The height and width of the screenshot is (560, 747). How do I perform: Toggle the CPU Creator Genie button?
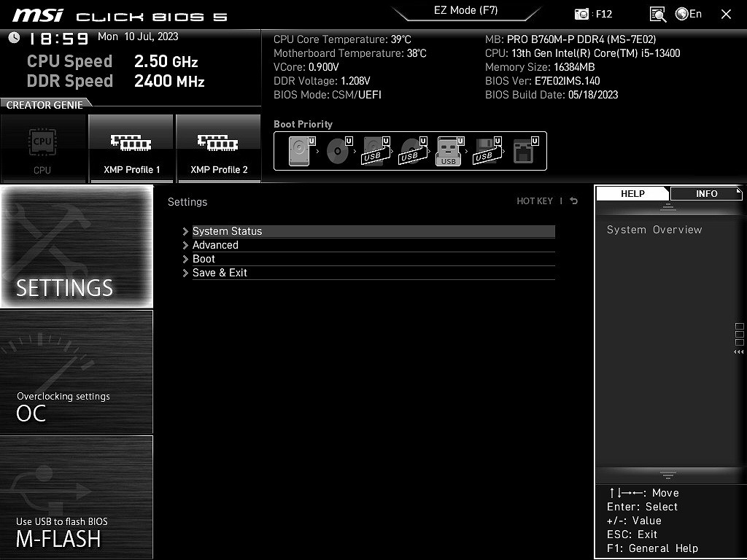click(x=42, y=148)
